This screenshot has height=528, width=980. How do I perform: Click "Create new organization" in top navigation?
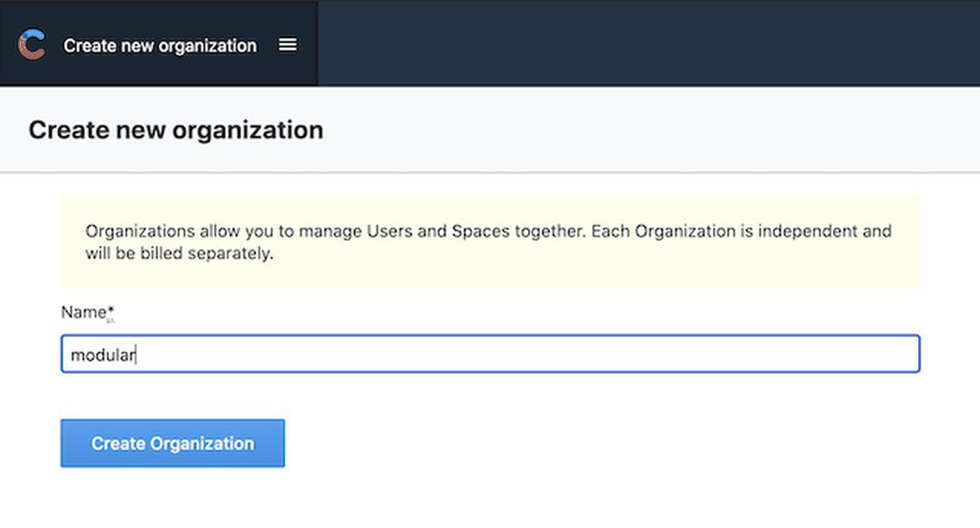click(x=160, y=45)
